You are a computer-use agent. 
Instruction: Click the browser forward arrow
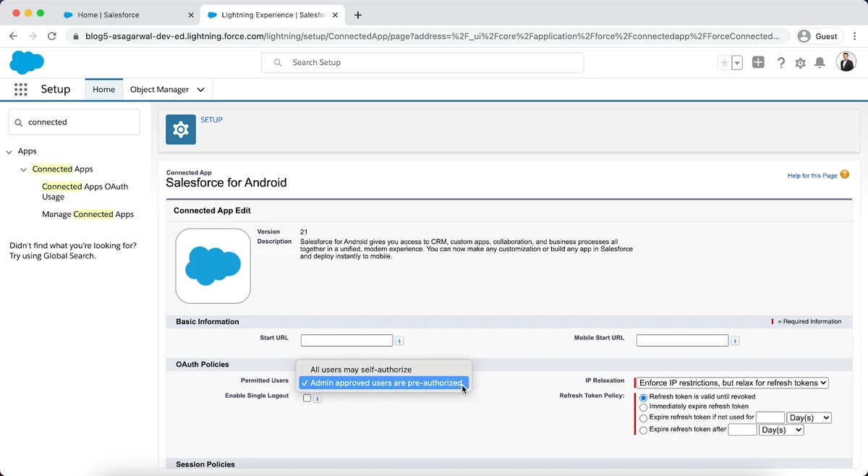[33, 36]
